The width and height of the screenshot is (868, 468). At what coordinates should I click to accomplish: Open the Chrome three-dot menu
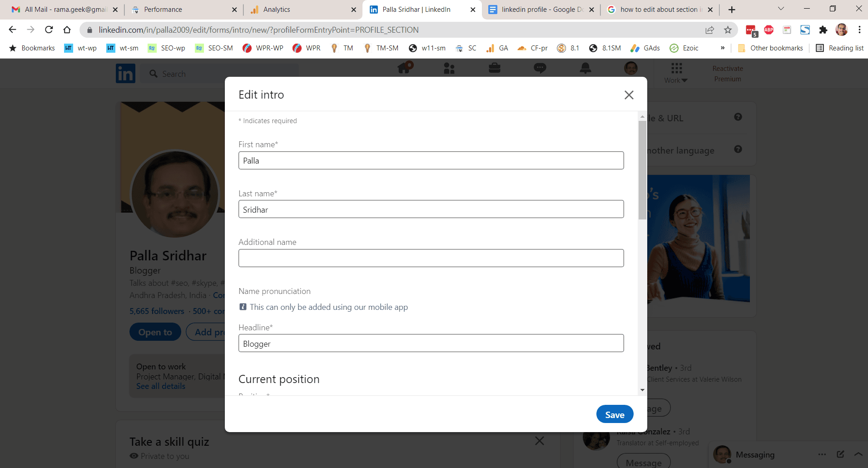(859, 30)
